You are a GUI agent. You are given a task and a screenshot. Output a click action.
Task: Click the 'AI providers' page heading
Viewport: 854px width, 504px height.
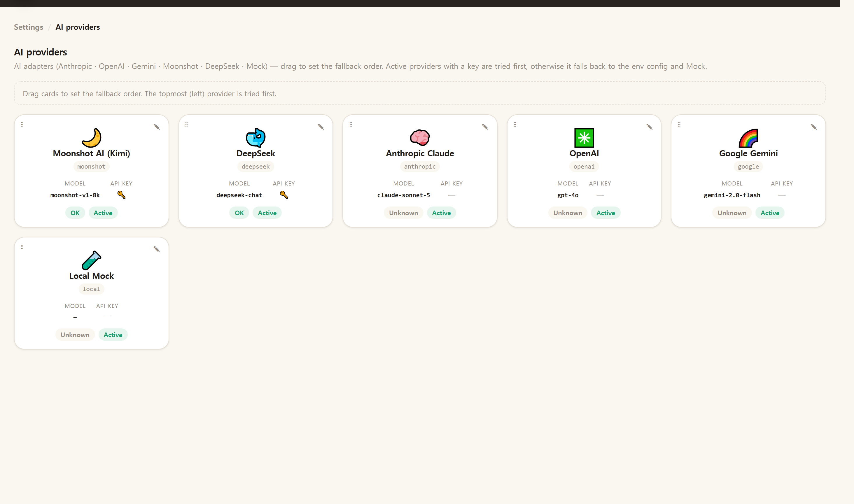pos(41,52)
